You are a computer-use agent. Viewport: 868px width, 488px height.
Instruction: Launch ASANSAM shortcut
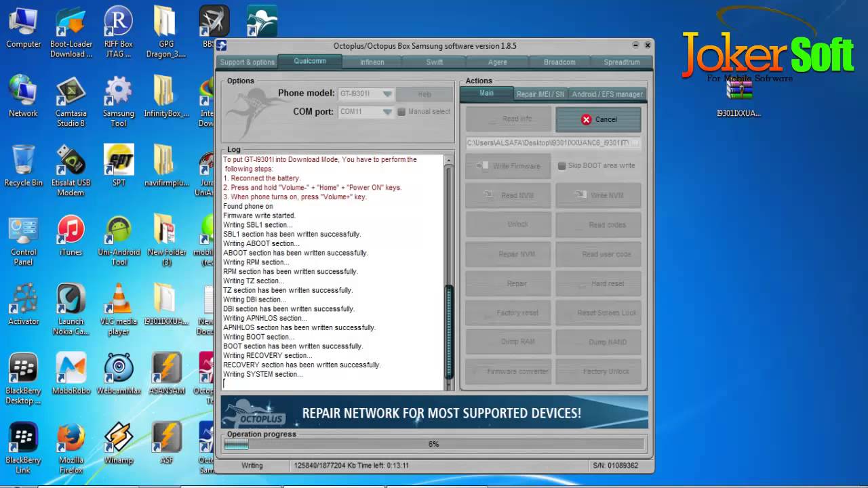tap(165, 374)
